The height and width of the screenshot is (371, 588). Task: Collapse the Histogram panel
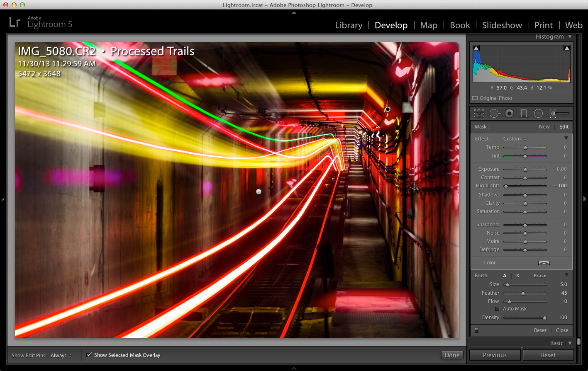click(x=570, y=36)
